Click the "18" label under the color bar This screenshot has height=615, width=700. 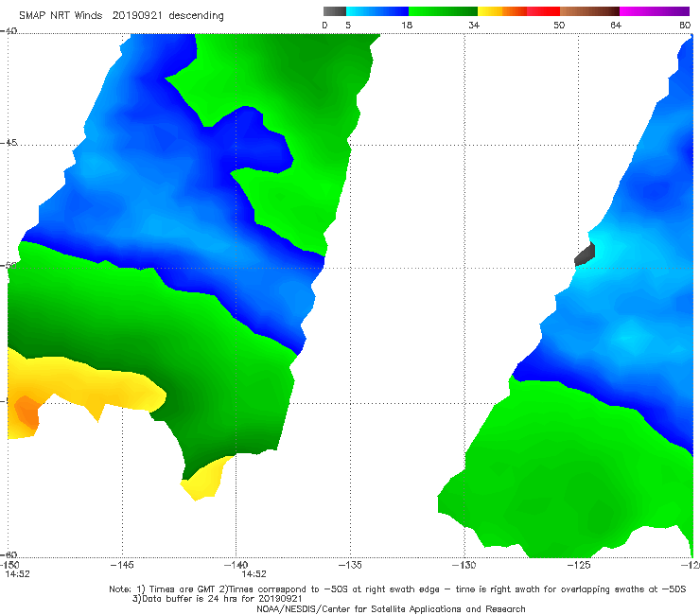[x=407, y=25]
